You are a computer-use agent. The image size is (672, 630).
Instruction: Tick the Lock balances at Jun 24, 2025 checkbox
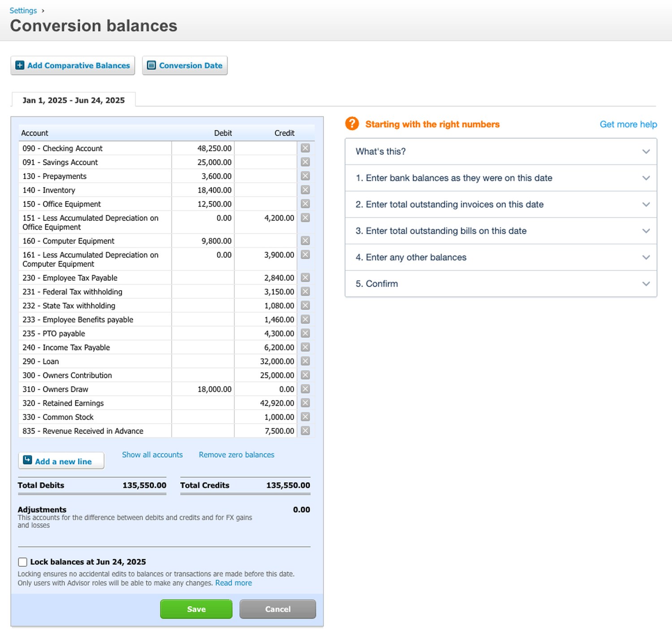coord(22,562)
